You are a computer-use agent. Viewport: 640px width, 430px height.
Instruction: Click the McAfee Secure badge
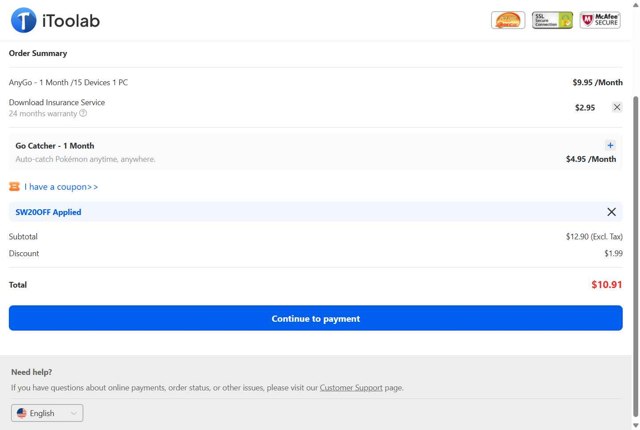(600, 20)
